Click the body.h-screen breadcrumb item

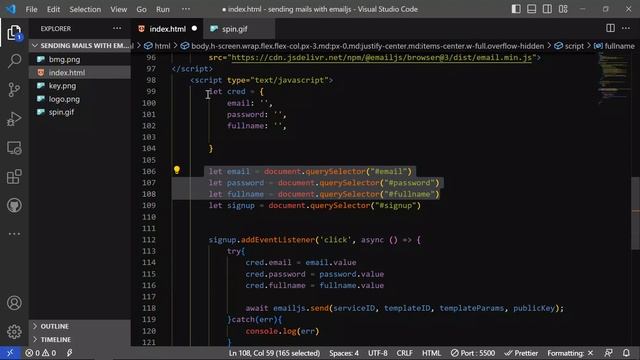coord(362,46)
